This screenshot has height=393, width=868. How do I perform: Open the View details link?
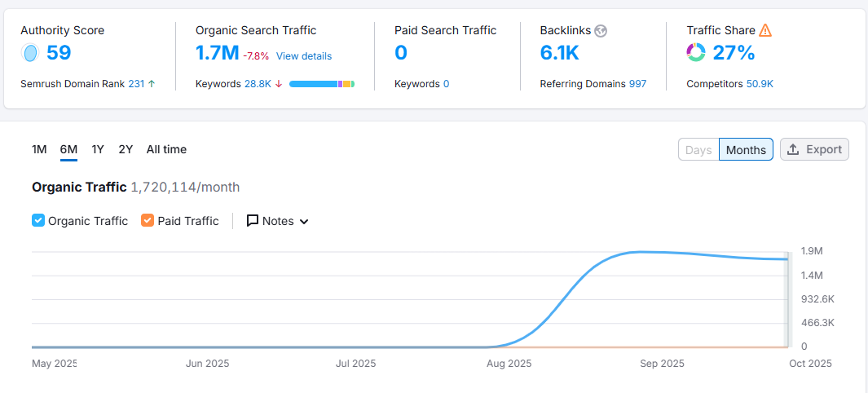pos(304,56)
